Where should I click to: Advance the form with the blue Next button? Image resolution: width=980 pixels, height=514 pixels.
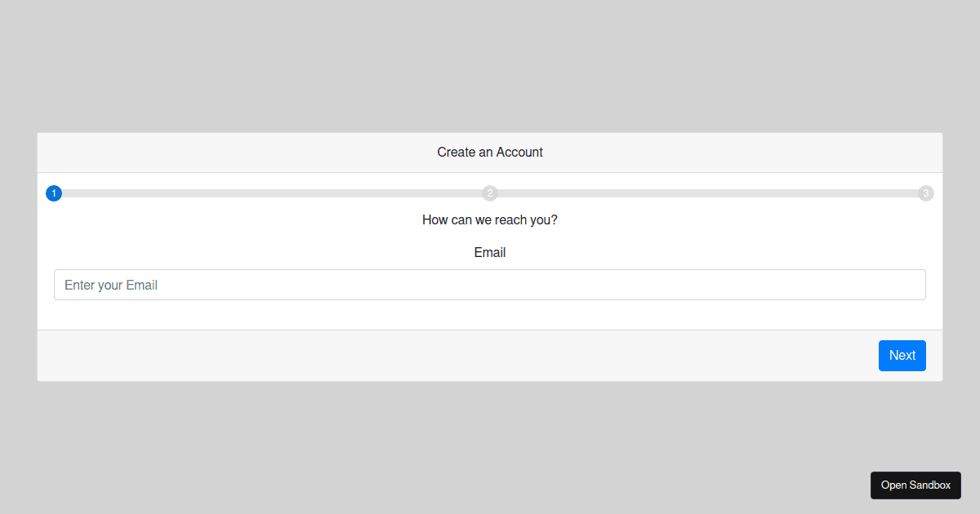click(902, 356)
